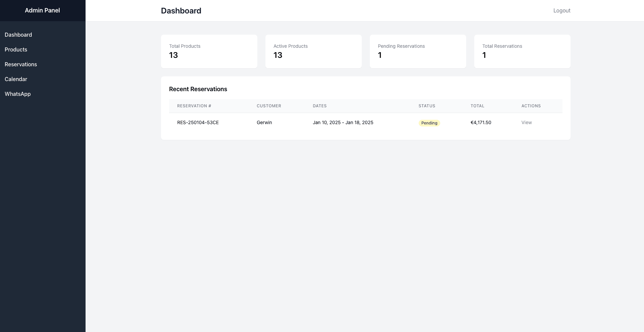This screenshot has height=332, width=644.
Task: Click the CUSTOMER column header
Action: point(269,106)
